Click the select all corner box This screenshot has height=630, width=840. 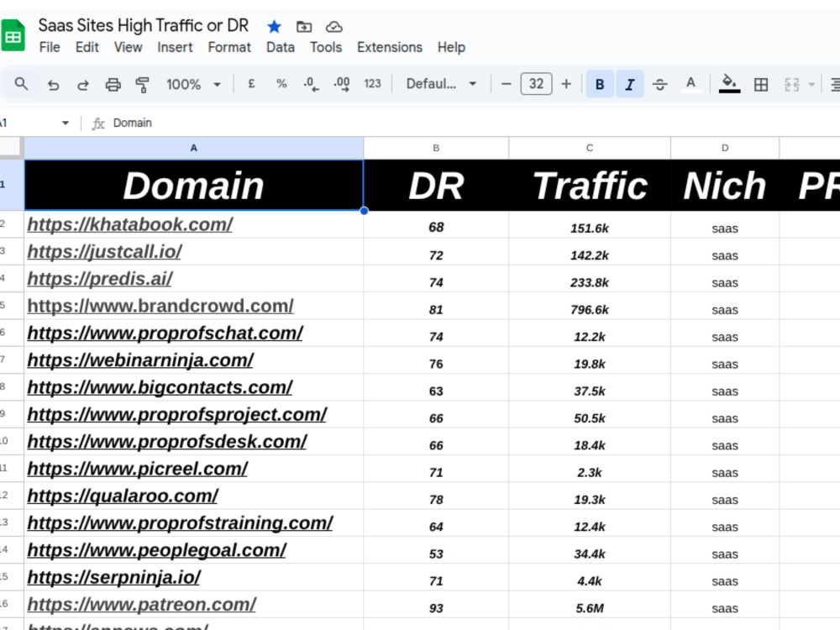(x=11, y=147)
